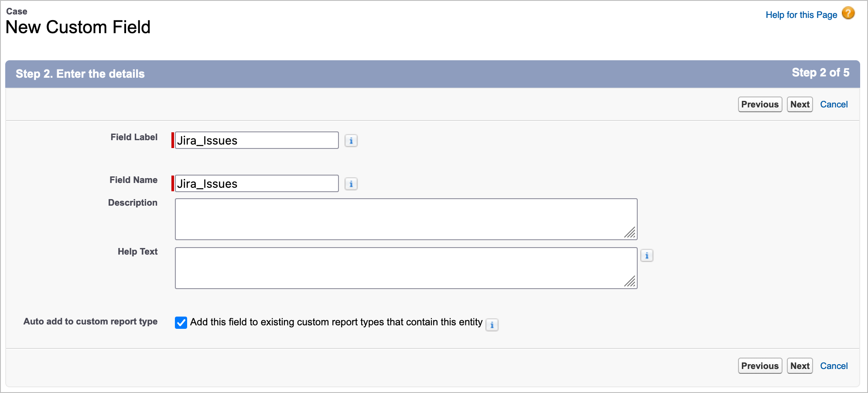Click inside the Help Text text area
Image resolution: width=868 pixels, height=393 pixels.
tap(406, 268)
